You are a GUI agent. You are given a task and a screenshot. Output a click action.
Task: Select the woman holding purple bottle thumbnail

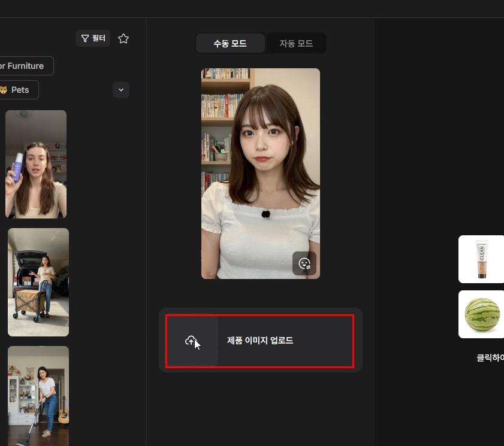pos(36,164)
